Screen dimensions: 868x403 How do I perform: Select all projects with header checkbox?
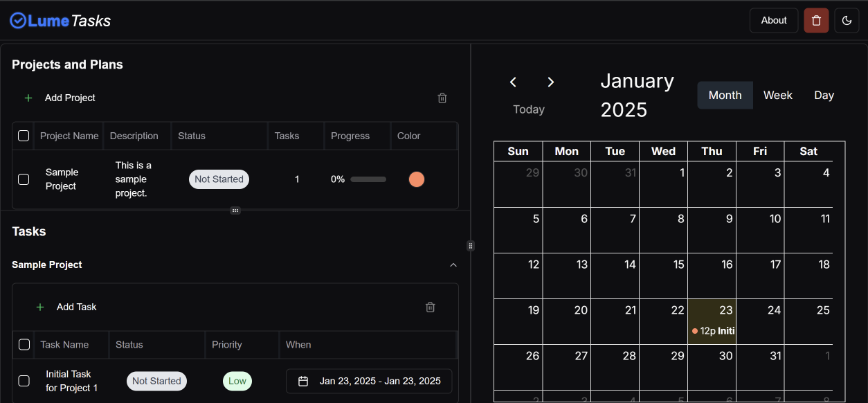pos(24,136)
